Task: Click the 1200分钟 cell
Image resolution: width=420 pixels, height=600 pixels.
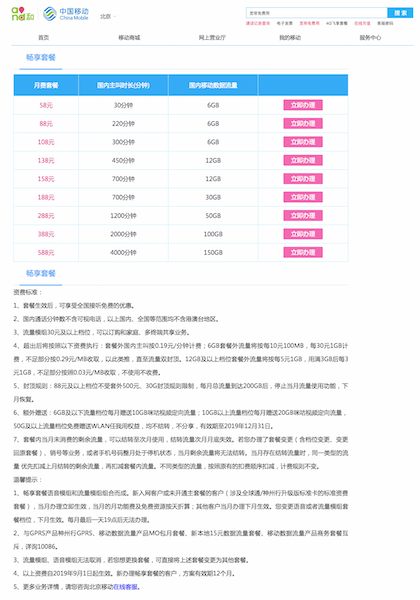Action: (123, 215)
